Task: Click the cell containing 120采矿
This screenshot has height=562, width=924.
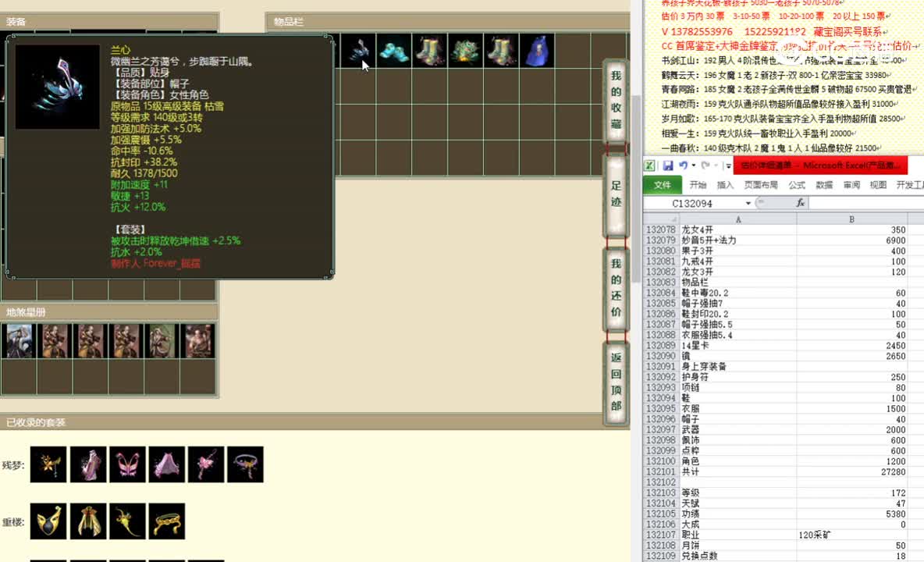Action: [851, 535]
